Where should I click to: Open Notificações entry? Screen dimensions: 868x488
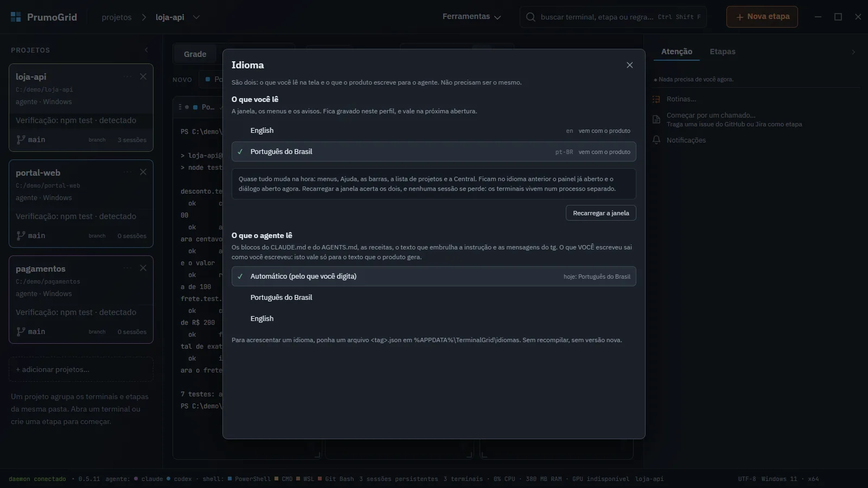(686, 140)
